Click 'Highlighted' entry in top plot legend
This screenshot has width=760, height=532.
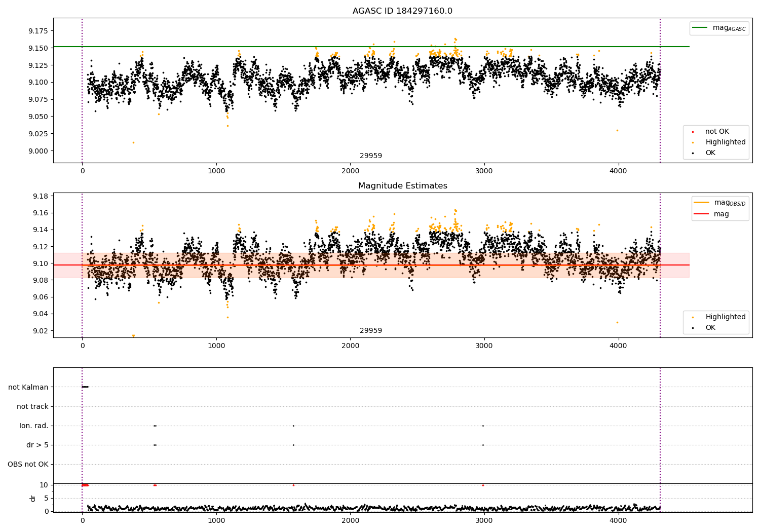coord(725,142)
